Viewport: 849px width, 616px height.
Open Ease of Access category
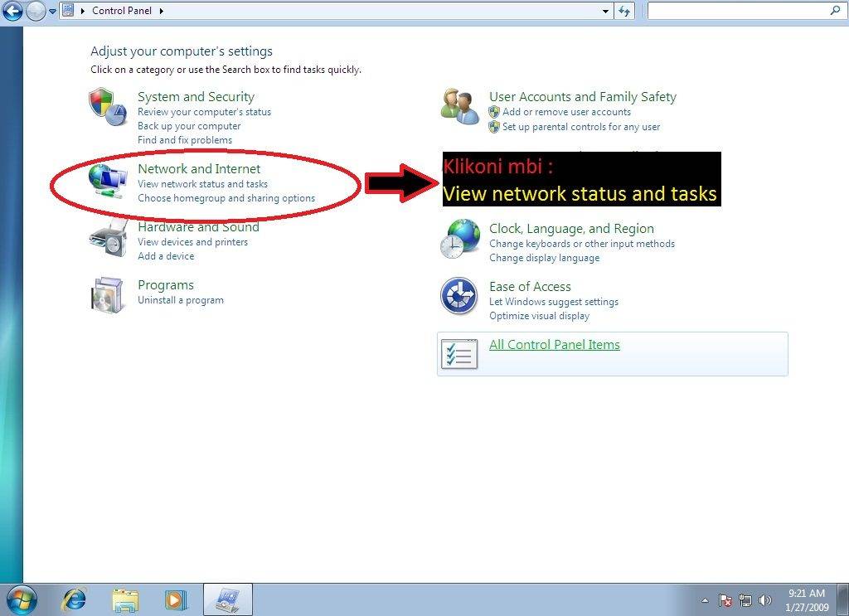(x=530, y=286)
